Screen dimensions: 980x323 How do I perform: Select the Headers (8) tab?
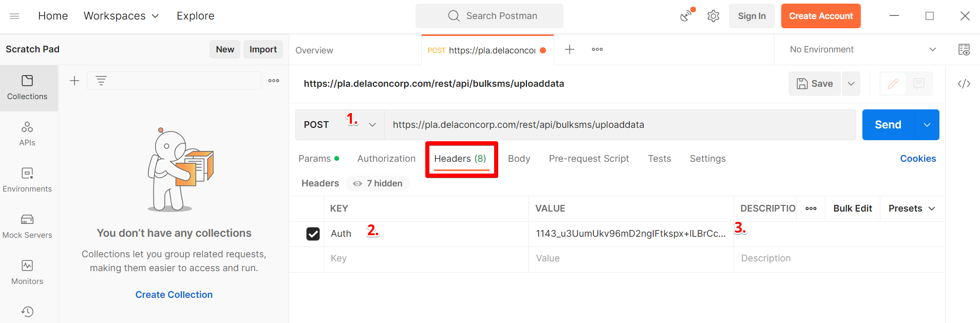460,159
